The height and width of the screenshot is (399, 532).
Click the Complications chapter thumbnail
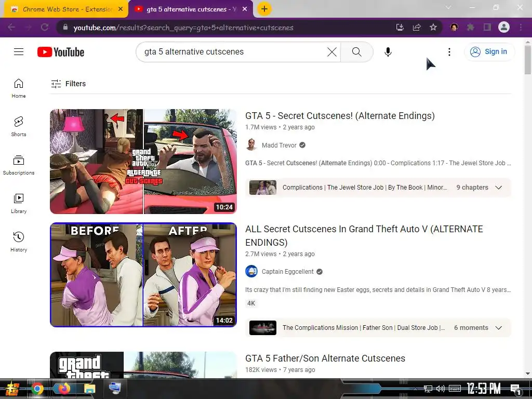point(262,188)
